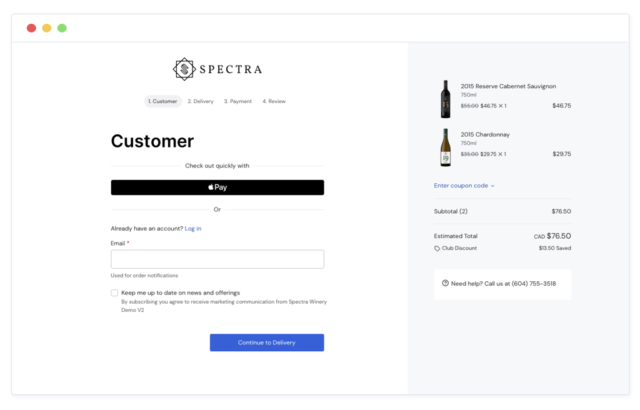Go to the 3. Payment step
This screenshot has width=640, height=410.
pos(238,101)
